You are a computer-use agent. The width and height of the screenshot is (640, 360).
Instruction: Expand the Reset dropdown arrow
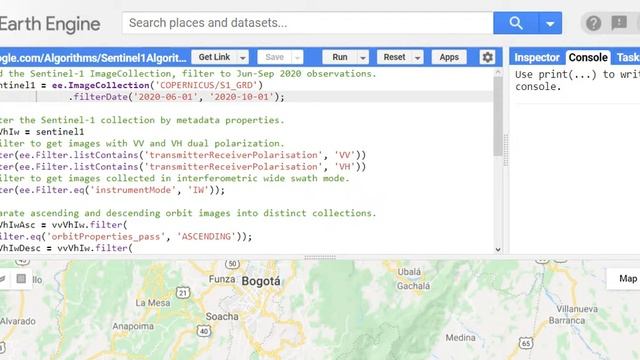click(418, 58)
